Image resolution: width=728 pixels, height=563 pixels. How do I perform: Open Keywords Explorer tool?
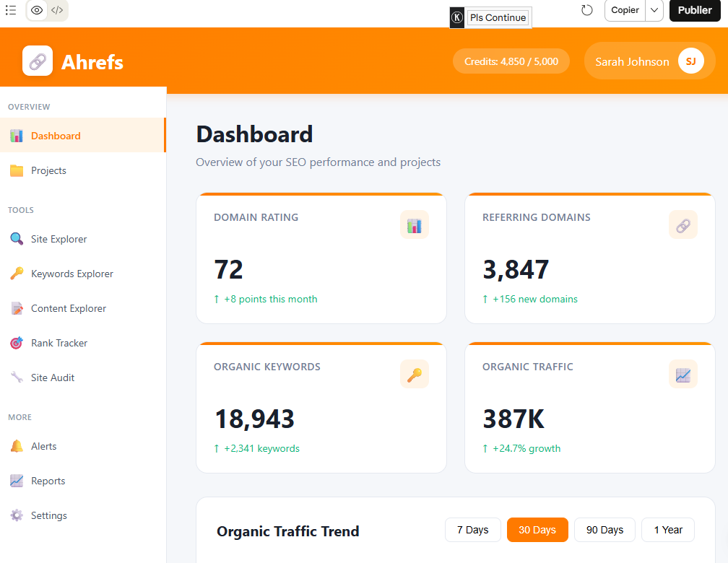[82, 274]
